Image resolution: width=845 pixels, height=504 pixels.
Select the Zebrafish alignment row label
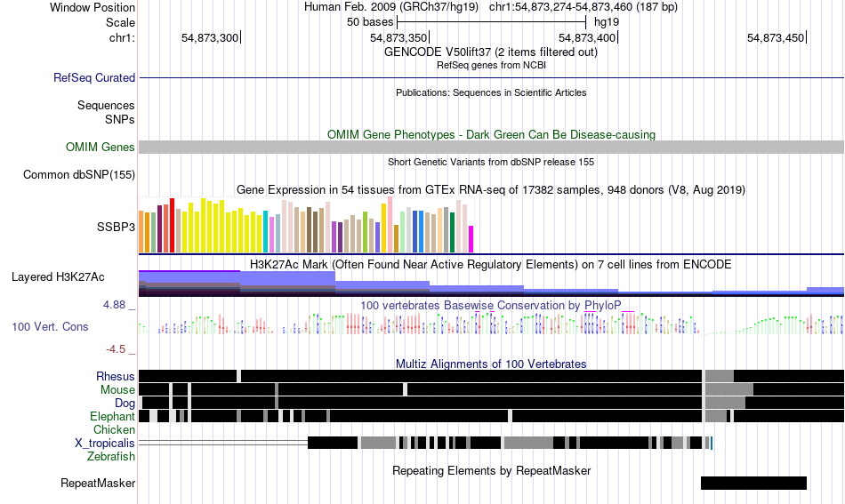coord(111,456)
